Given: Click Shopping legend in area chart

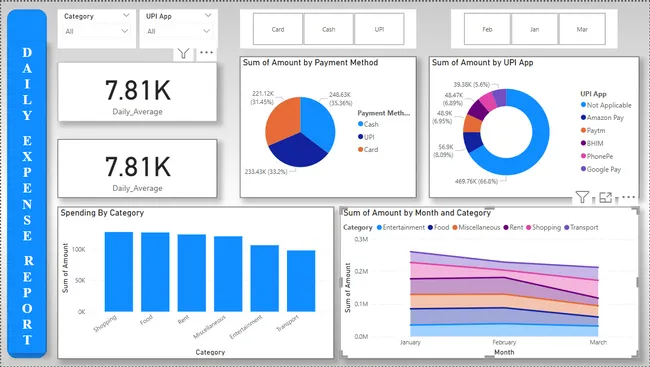Looking at the screenshot, I should pos(543,227).
